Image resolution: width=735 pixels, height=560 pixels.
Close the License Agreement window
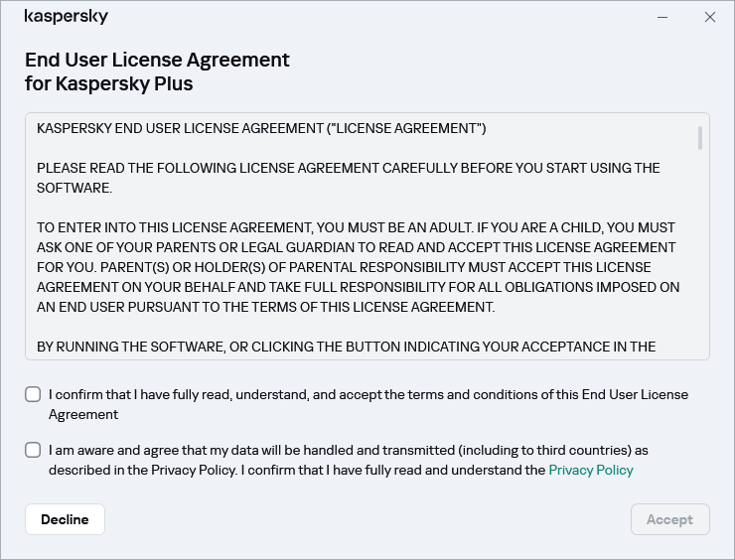[709, 17]
